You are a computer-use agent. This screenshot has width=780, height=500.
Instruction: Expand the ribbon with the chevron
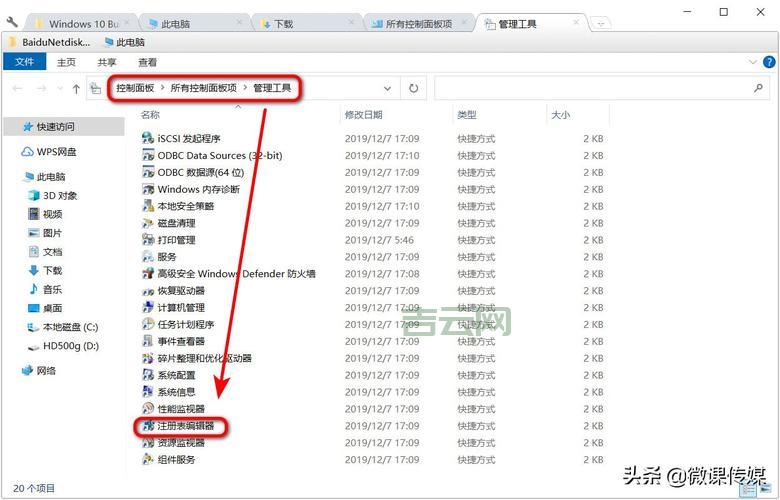coord(752,62)
